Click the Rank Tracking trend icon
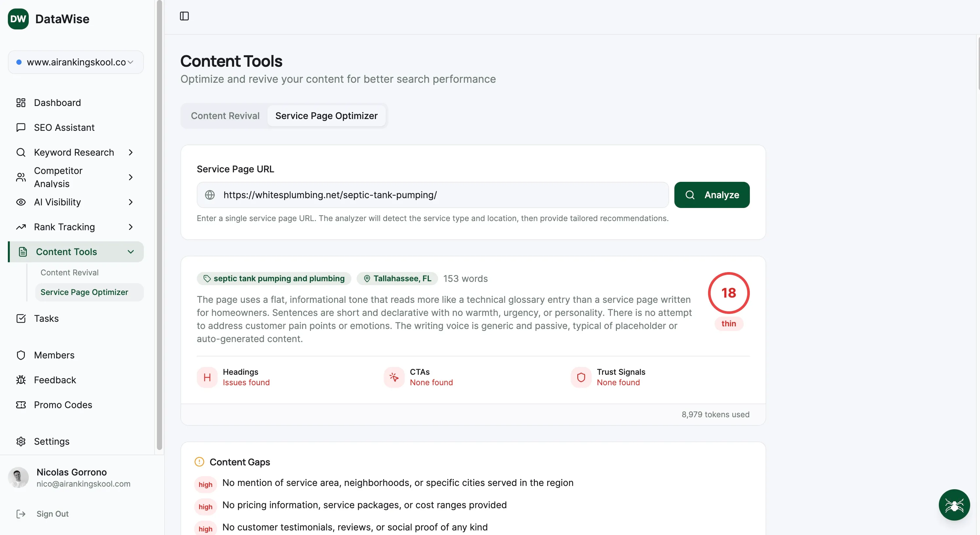 tap(21, 227)
